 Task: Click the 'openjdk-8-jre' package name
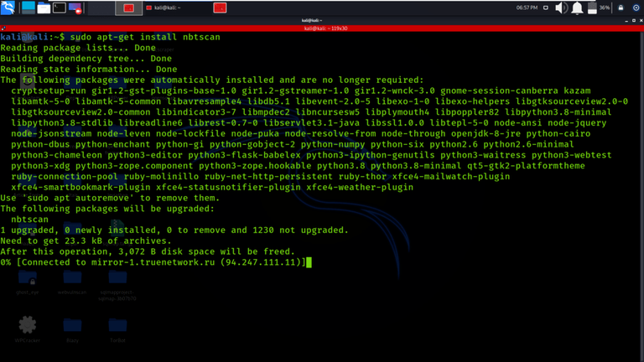coord(486,133)
